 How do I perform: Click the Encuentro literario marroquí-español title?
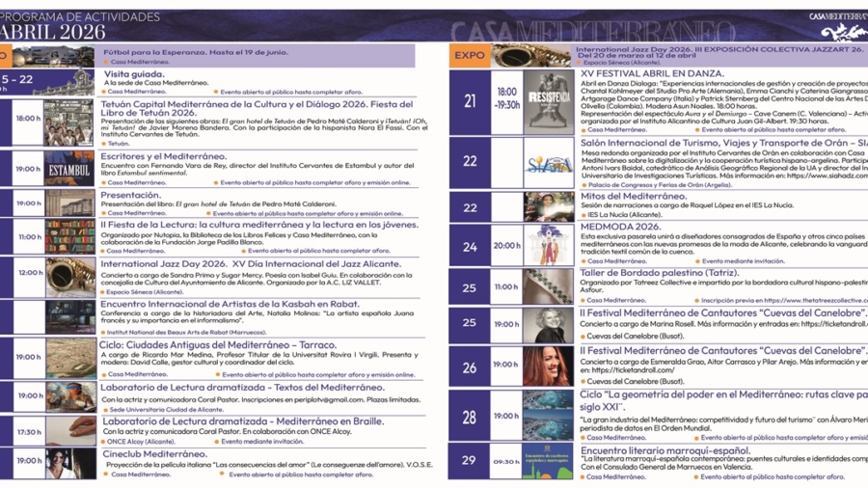(x=665, y=450)
